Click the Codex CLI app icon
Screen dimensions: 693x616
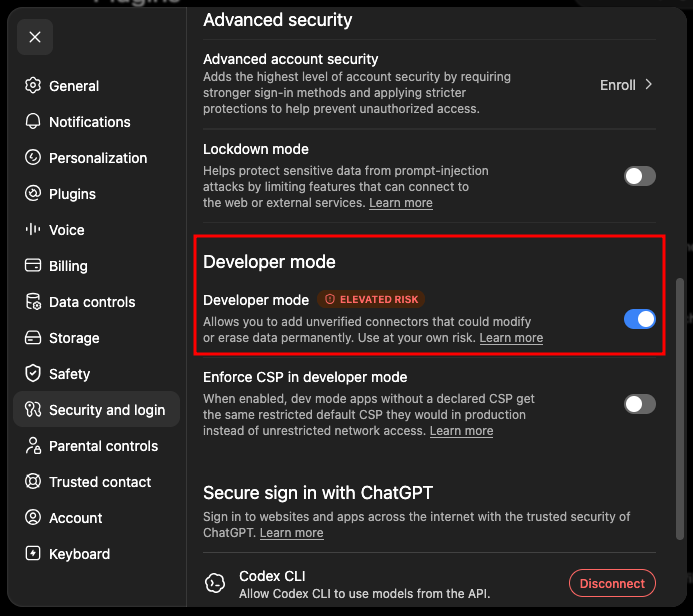coord(215,583)
